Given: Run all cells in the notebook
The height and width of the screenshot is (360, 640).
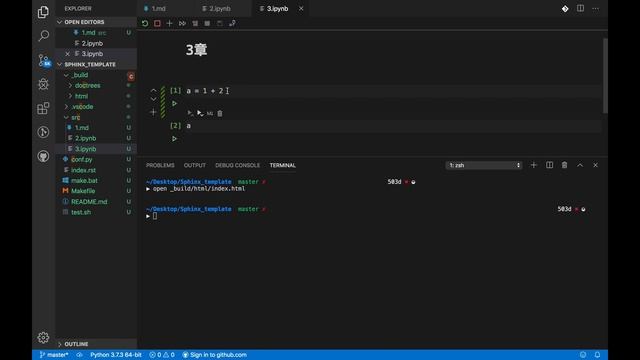Looking at the screenshot, I should (182, 23).
